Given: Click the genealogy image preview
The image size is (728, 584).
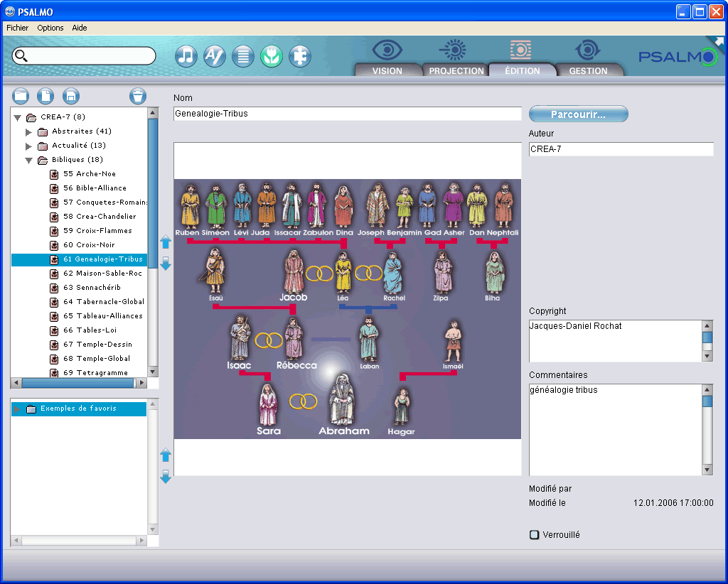Looking at the screenshot, I should 347,309.
